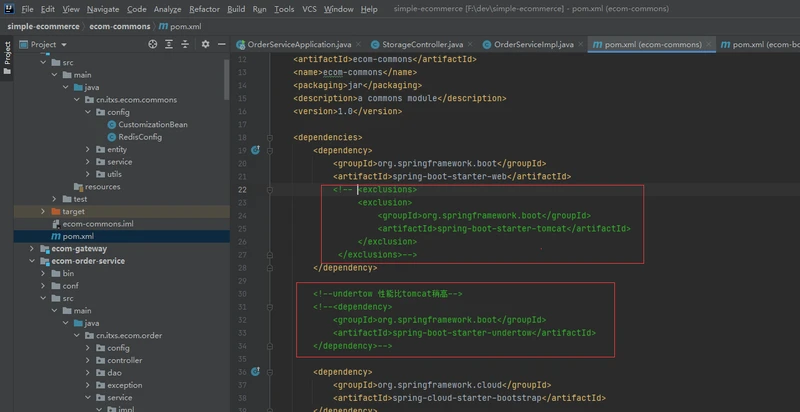Open the Refactor menu
This screenshot has width=800, height=412.
204,9
